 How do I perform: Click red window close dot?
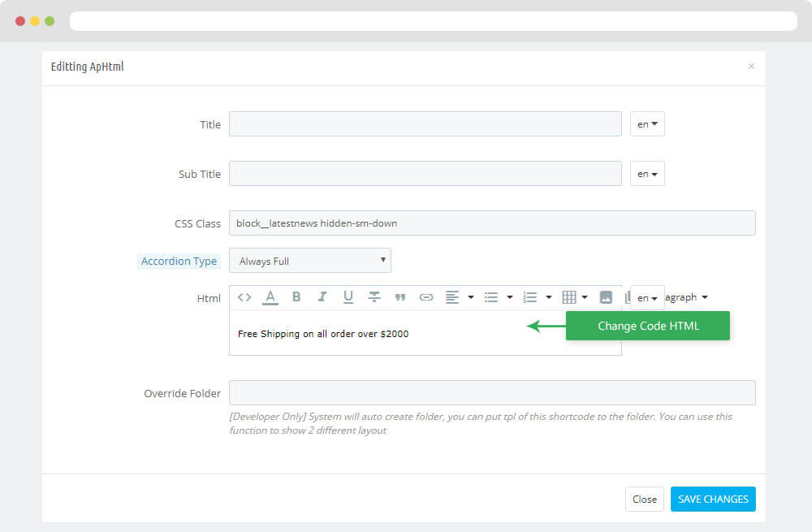click(x=20, y=21)
